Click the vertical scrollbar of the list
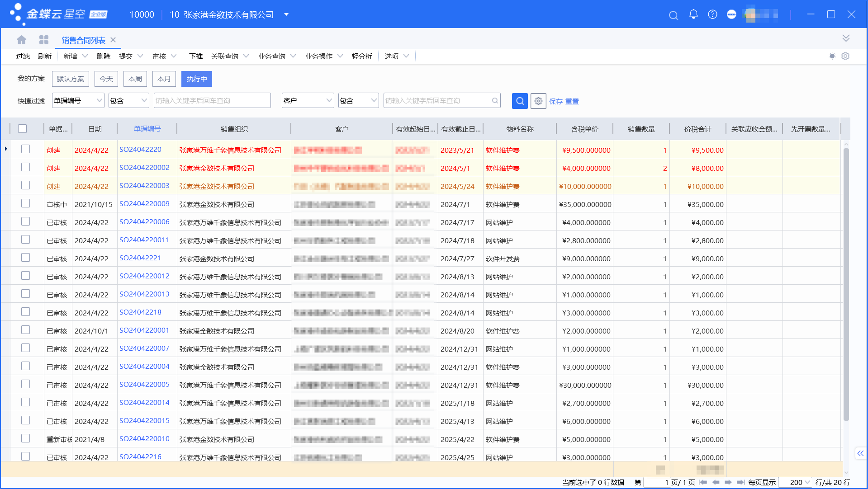This screenshot has height=489, width=868. pos(846,285)
